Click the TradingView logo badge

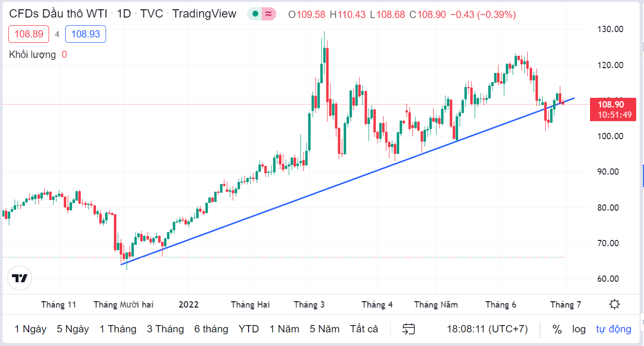(x=20, y=278)
